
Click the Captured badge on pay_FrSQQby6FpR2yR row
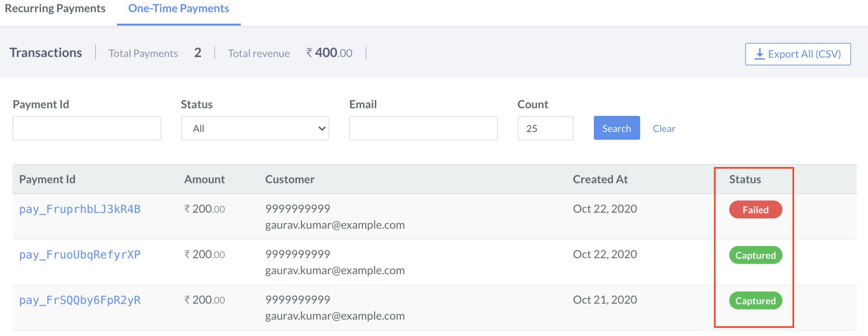tap(755, 300)
